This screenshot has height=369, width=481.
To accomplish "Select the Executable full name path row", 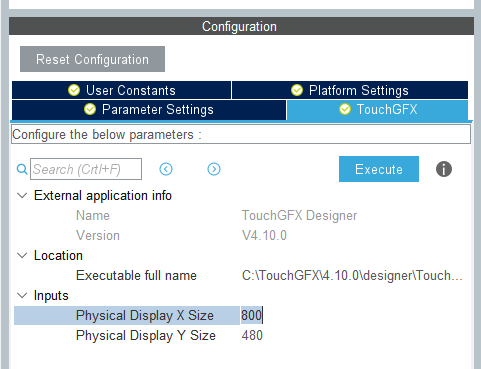I will click(240, 276).
